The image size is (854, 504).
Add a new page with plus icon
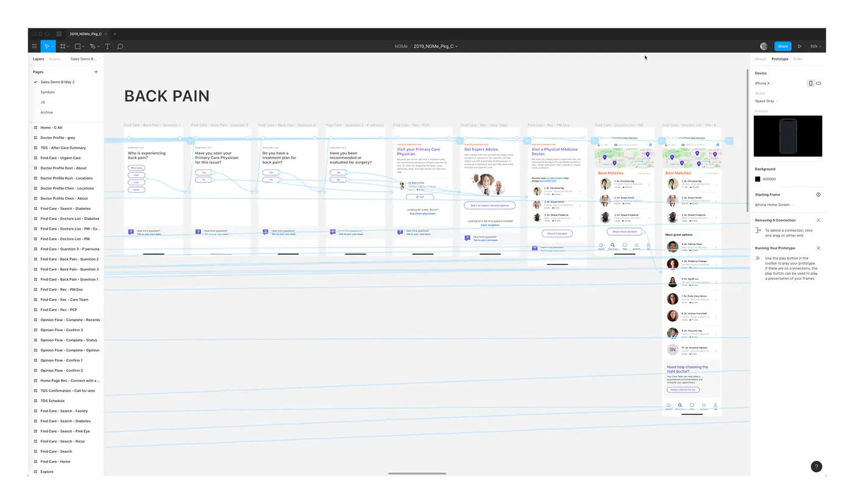[x=96, y=72]
